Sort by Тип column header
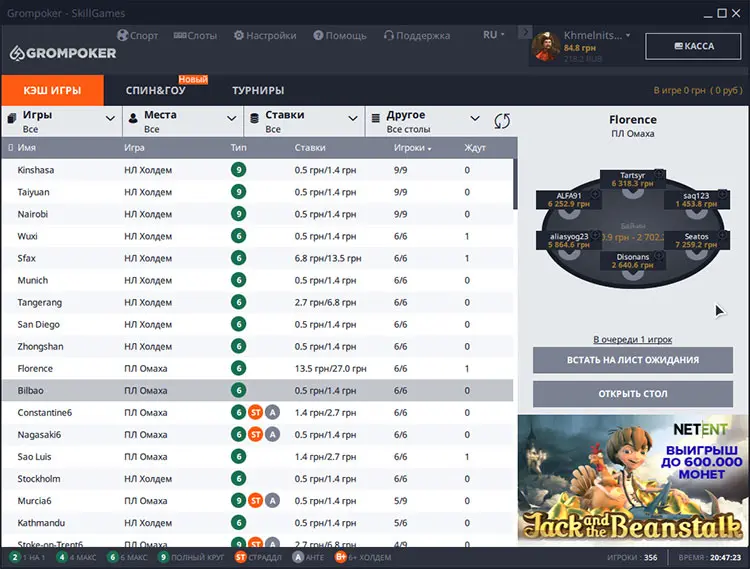Viewport: 750px width, 569px height. [x=238, y=148]
